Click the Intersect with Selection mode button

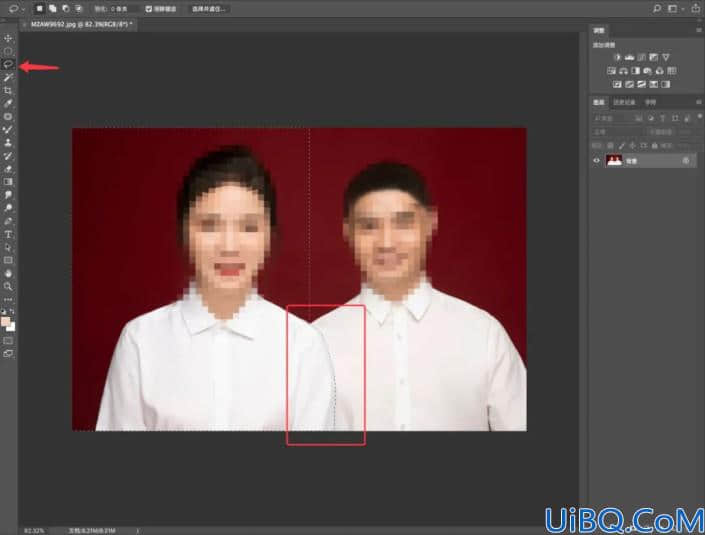[79, 9]
